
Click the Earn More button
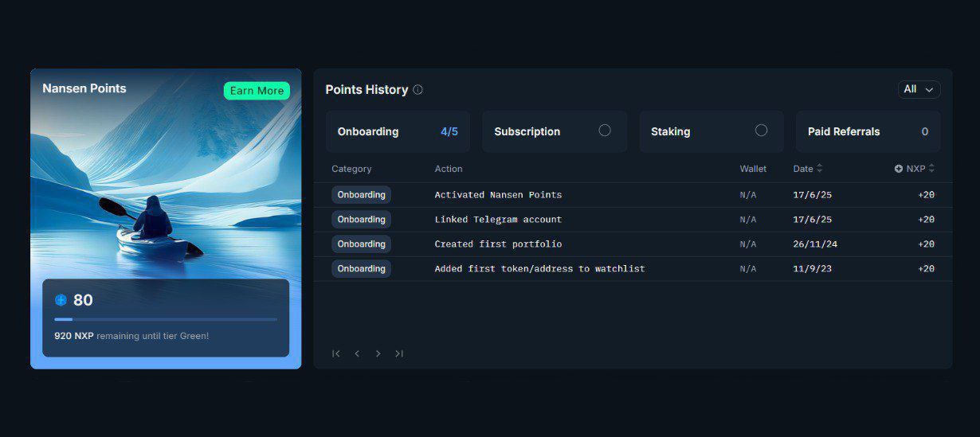click(x=257, y=91)
